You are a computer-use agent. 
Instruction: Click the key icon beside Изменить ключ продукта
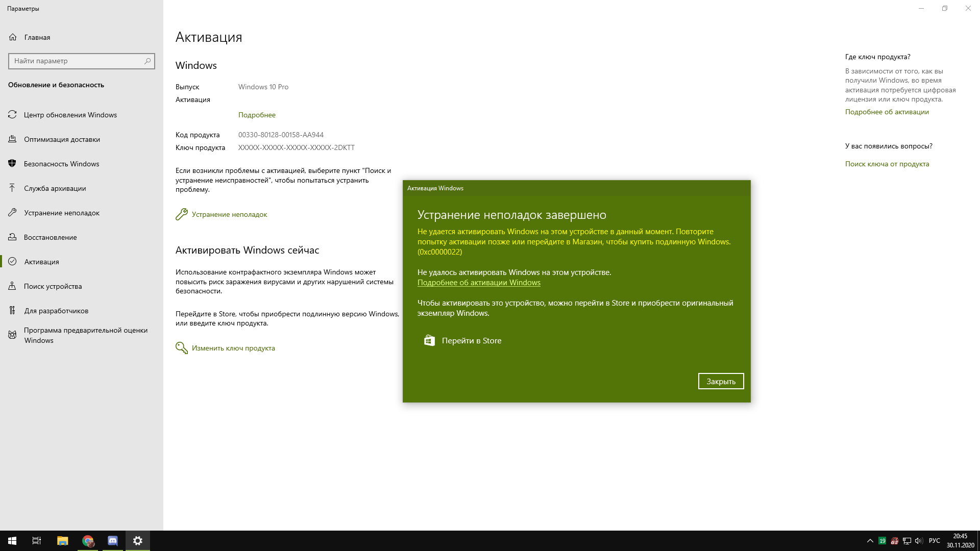pos(182,348)
